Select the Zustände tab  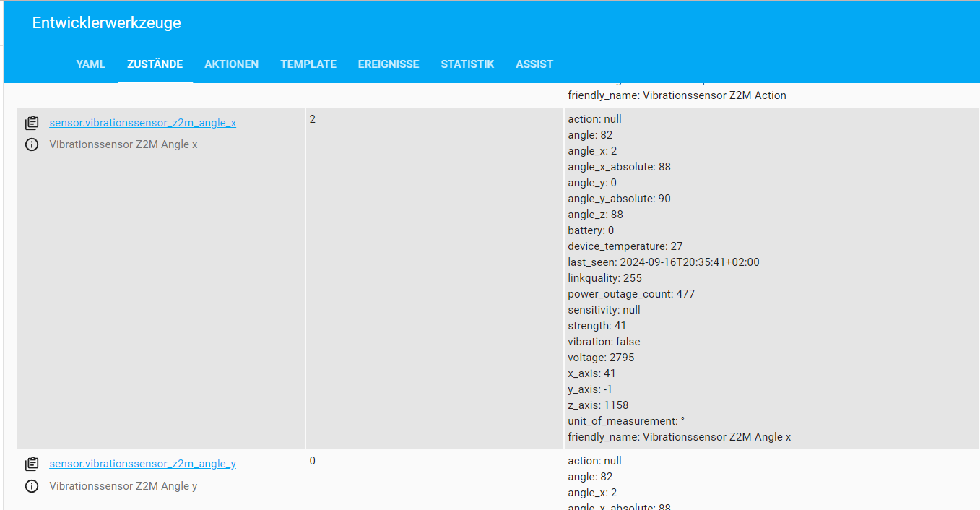tap(155, 64)
